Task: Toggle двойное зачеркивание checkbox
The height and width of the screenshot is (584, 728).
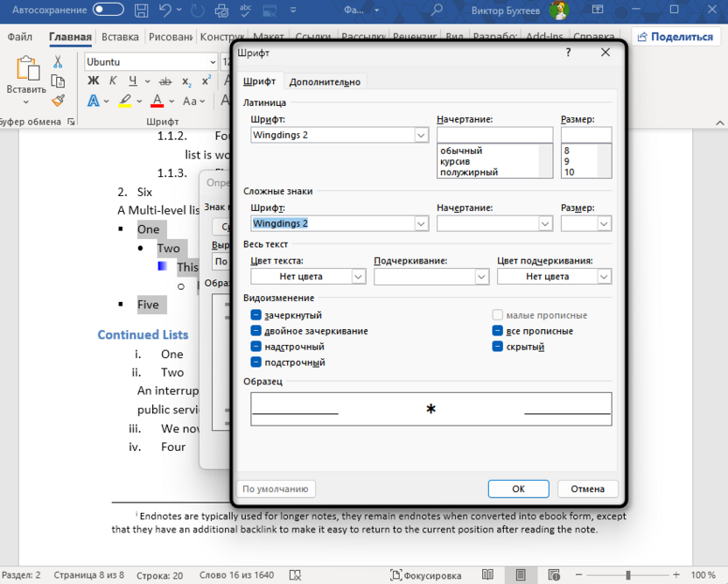Action: coord(255,331)
